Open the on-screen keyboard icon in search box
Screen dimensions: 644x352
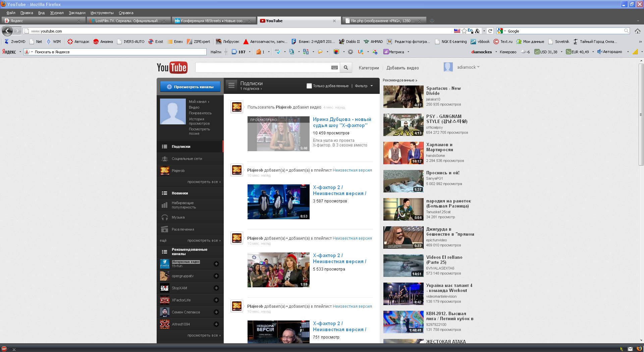[334, 68]
